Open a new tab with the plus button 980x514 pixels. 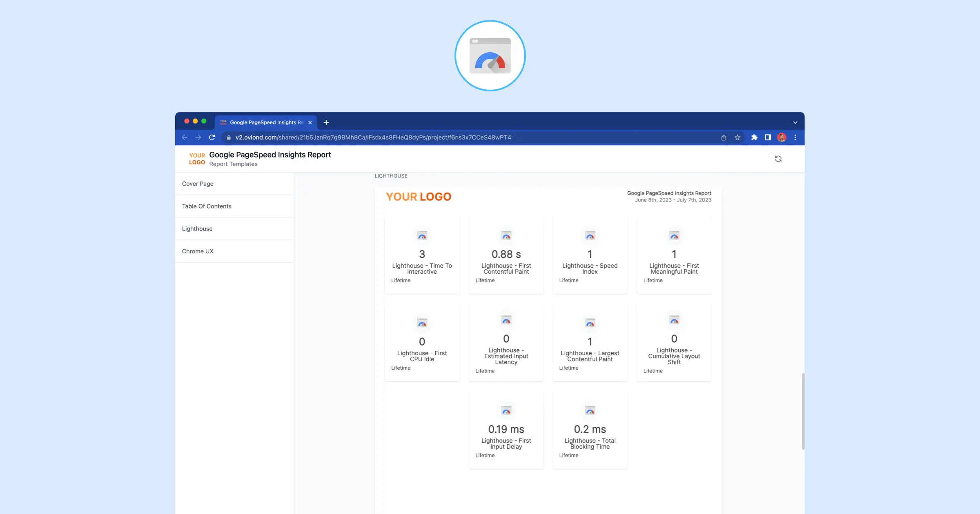click(x=326, y=122)
